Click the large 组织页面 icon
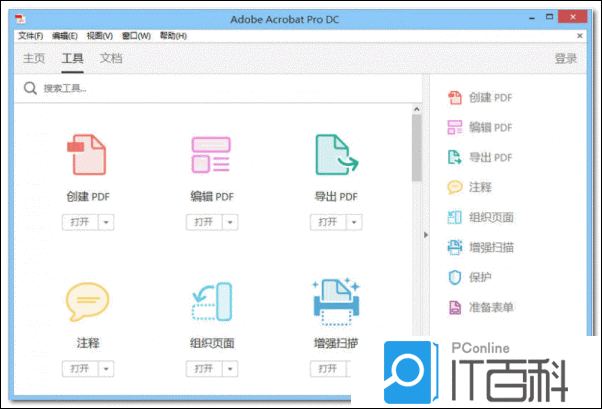 tap(212, 301)
